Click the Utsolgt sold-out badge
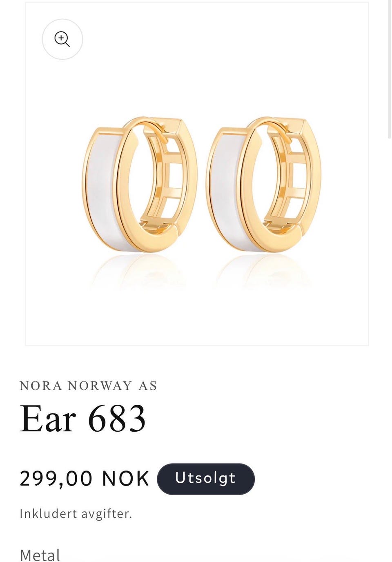 point(206,479)
